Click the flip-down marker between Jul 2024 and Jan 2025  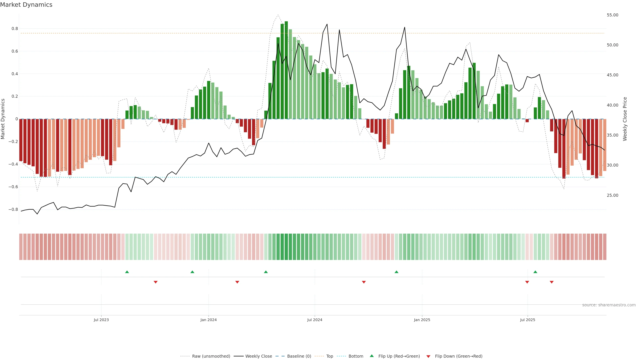(364, 282)
